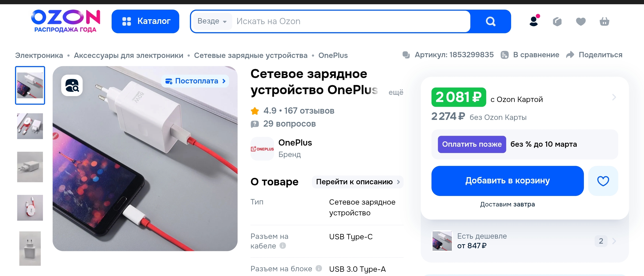
Task: Click the user profile icon
Action: tap(534, 21)
